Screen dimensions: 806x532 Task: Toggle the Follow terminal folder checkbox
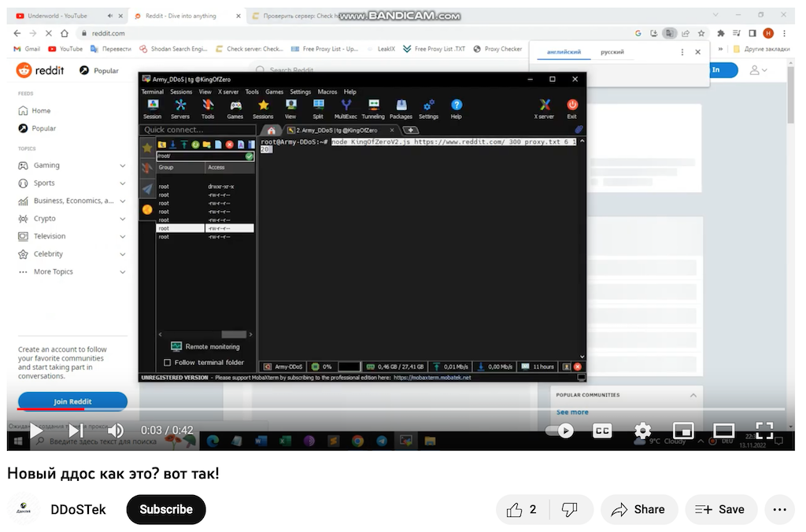167,362
